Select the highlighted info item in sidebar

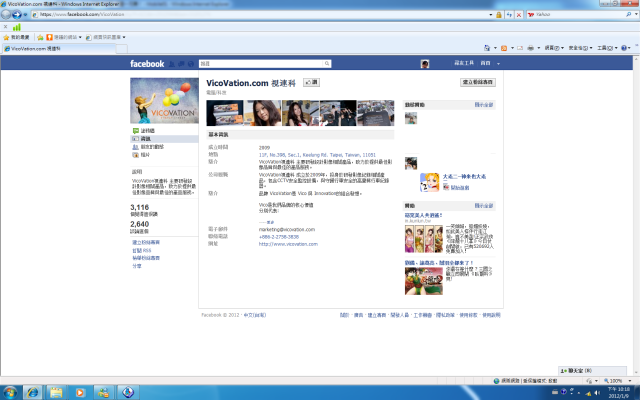[x=164, y=139]
